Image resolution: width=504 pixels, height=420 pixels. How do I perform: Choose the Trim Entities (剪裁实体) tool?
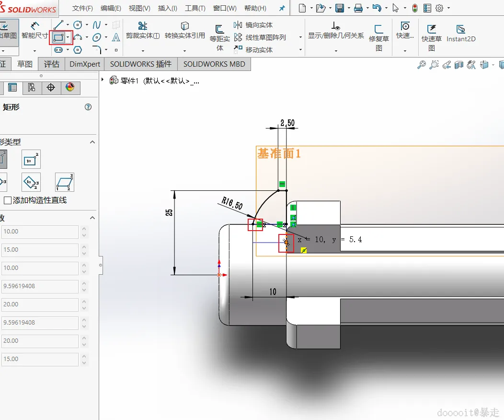(143, 30)
